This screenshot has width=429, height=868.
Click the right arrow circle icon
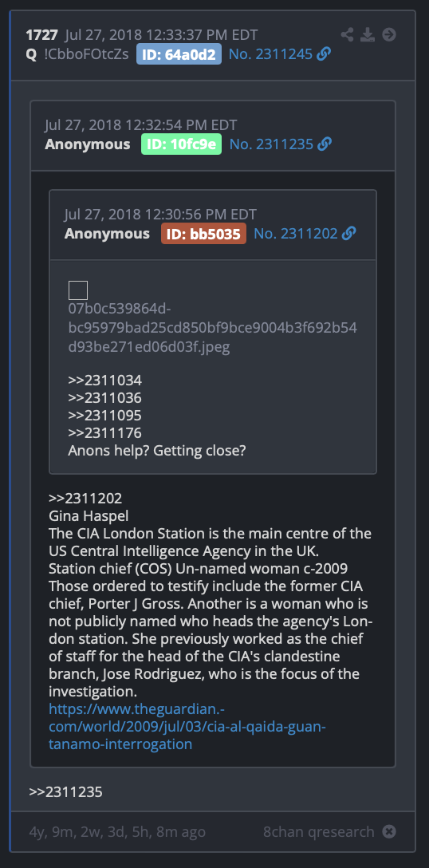(x=389, y=35)
